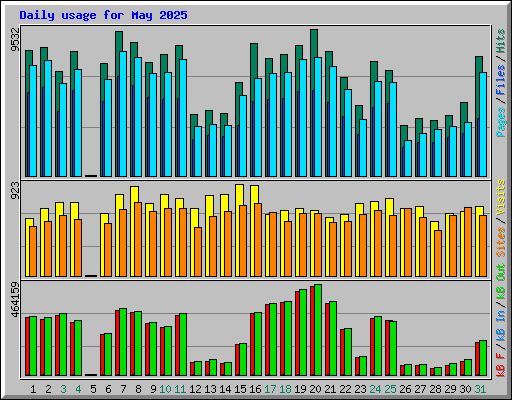The image size is (512, 400).
Task: Select green x-axis day label 11
Action: (180, 389)
